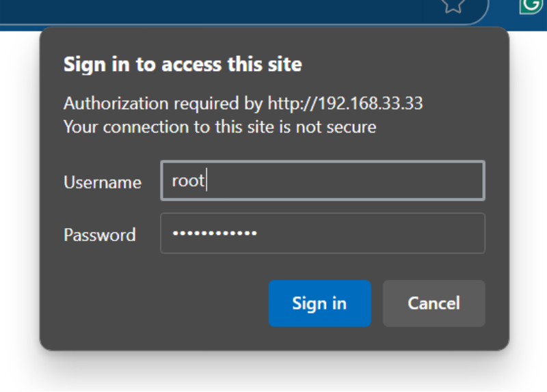Click the Password label
Image resolution: width=547 pixels, height=392 pixels.
100,235
